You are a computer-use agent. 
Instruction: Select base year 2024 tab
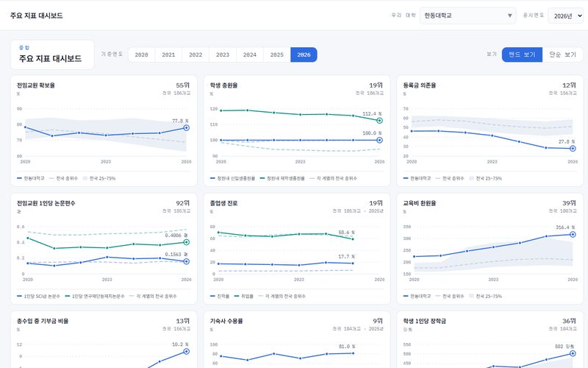(x=250, y=54)
